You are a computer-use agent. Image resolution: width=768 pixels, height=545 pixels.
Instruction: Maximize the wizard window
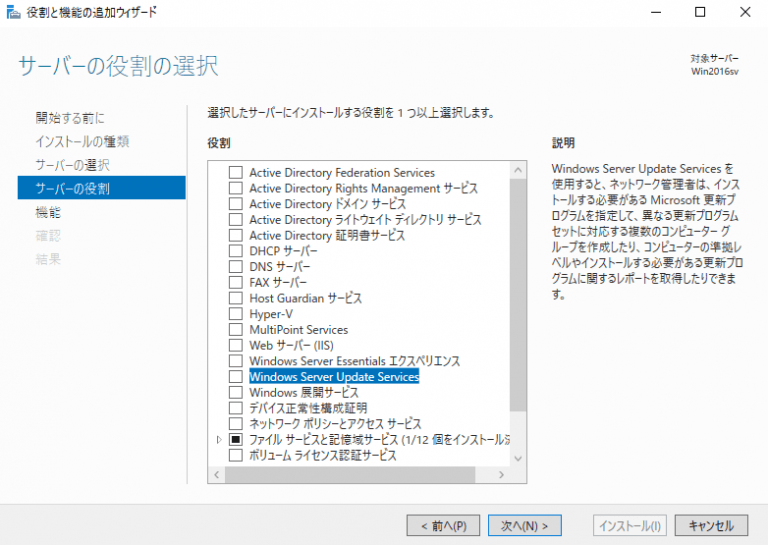coord(700,12)
